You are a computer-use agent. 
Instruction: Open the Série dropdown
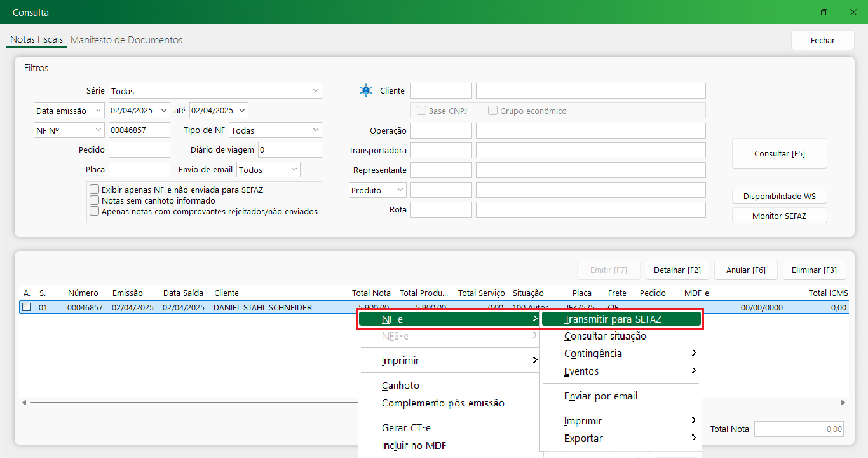click(316, 91)
